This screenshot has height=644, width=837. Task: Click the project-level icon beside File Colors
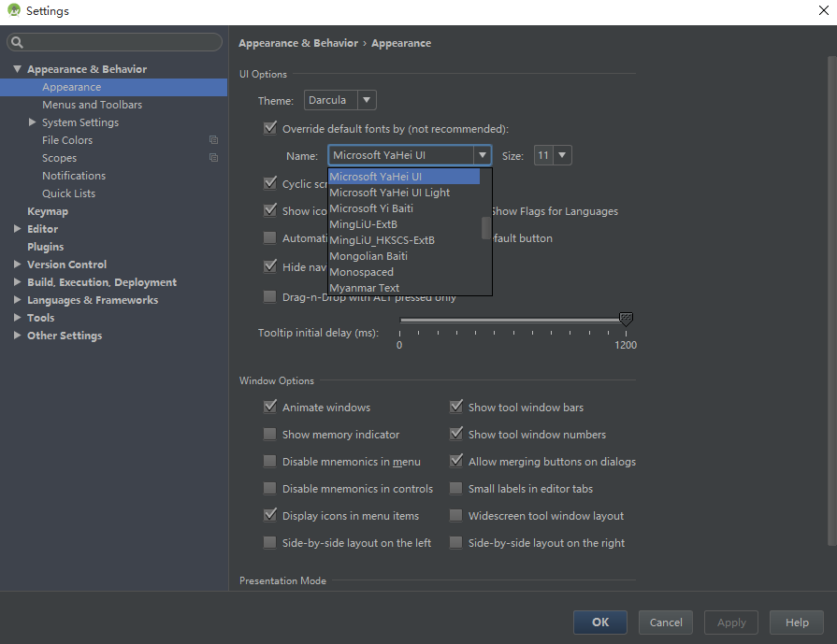(214, 140)
